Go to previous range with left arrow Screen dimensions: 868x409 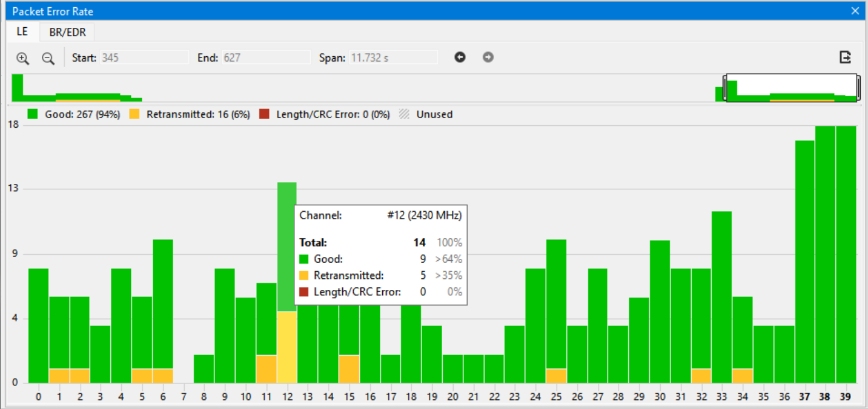tap(460, 57)
